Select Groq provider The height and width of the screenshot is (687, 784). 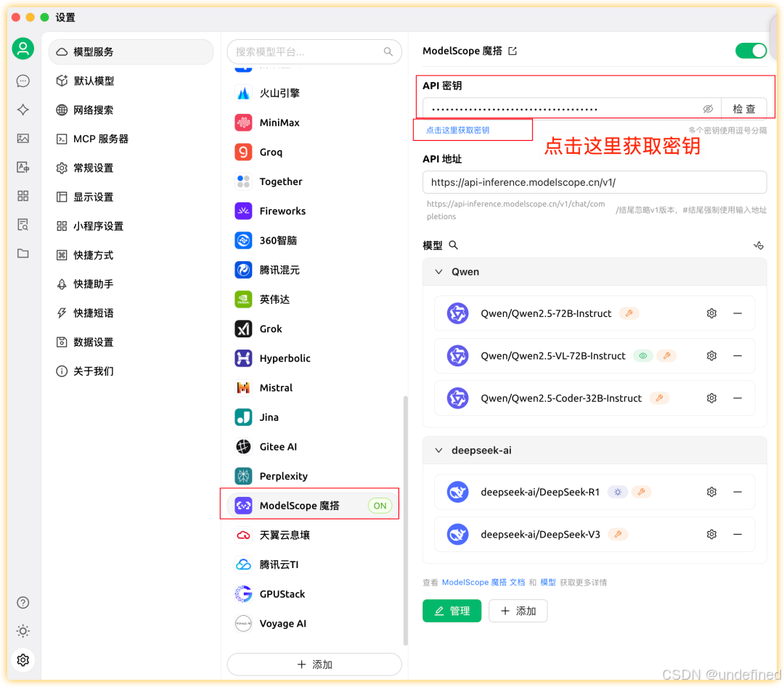tap(314, 152)
